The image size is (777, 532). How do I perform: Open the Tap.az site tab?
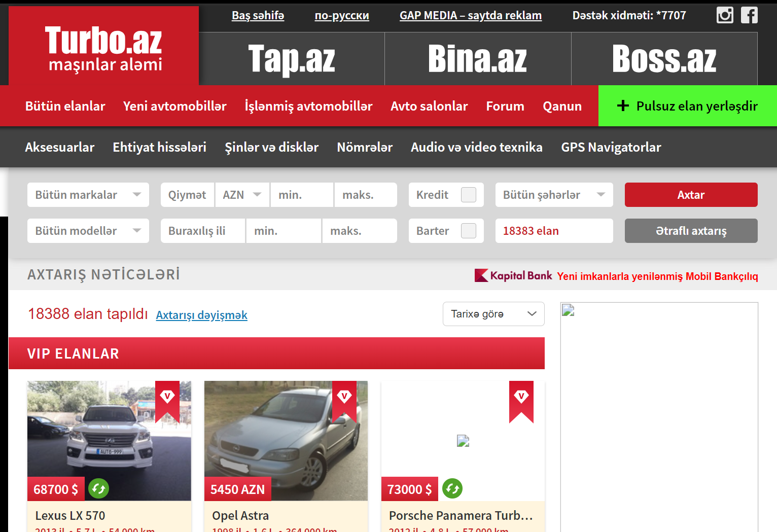(x=292, y=59)
